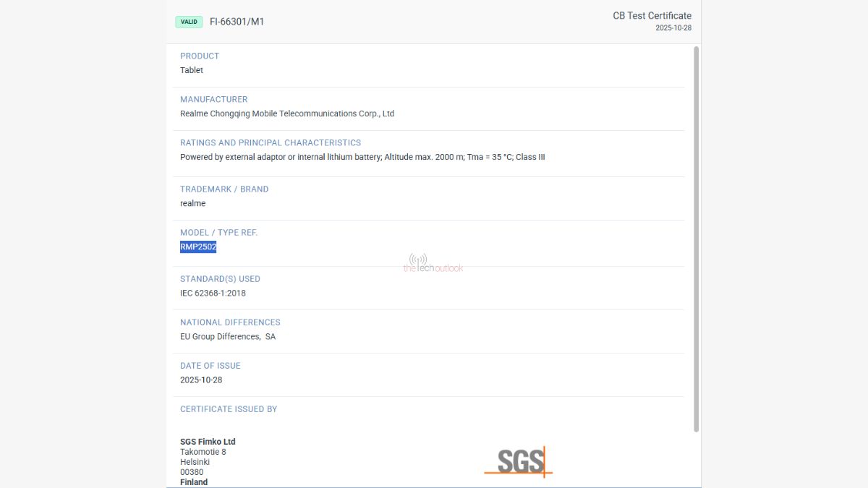Screen dimensions: 868x488
Task: Select the highlighted RMP2502 model number
Action: coord(198,247)
